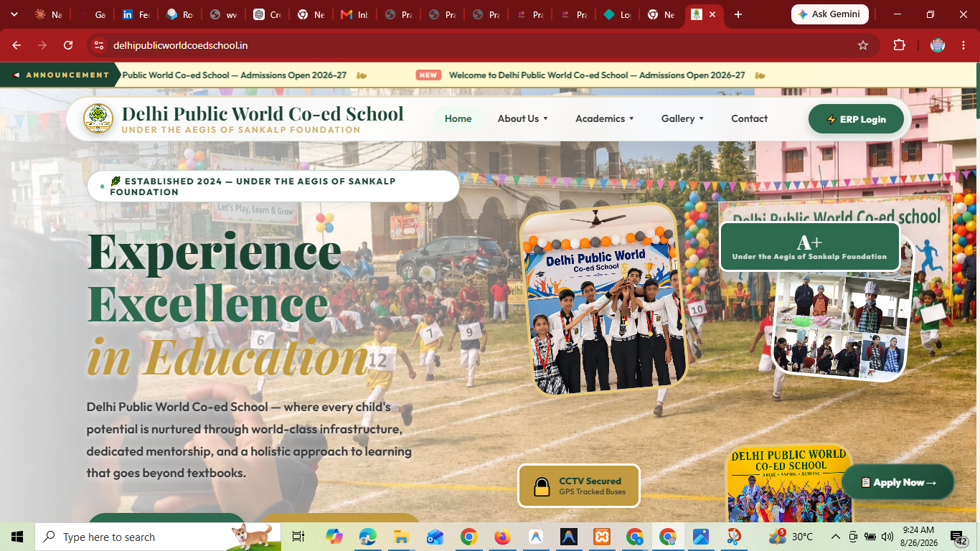Reload the page with the refresh icon
The width and height of the screenshot is (980, 551).
click(68, 45)
